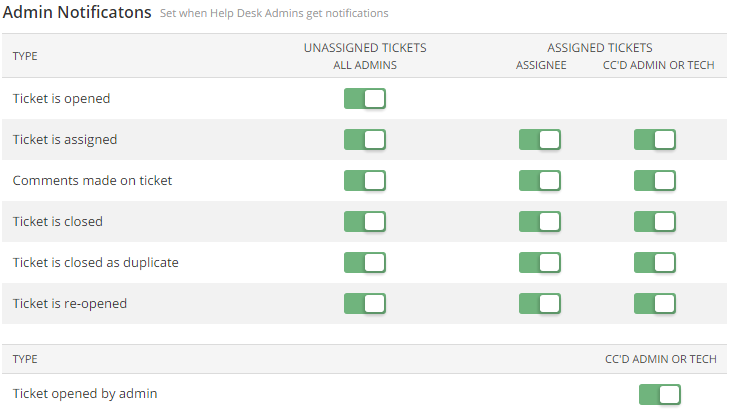Switch off 'Ticket is assigned' CC'd admin notification

pyautogui.click(x=654, y=140)
